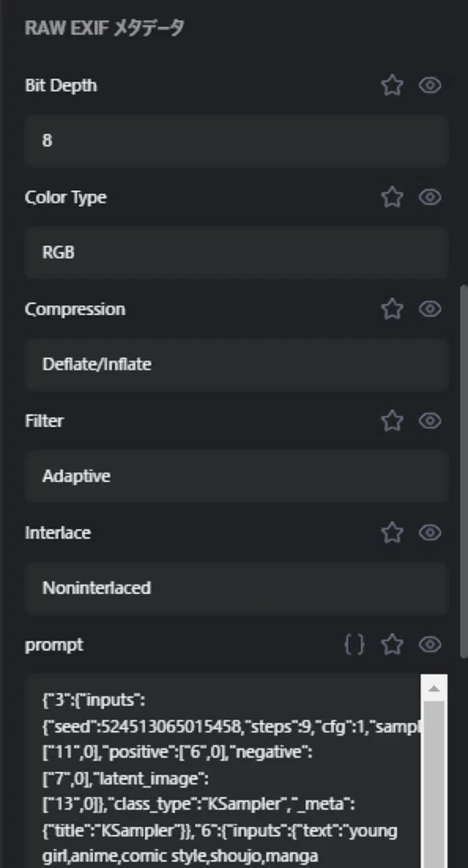The height and width of the screenshot is (868, 468).
Task: Hide the Filter field via eye icon
Action: point(430,421)
